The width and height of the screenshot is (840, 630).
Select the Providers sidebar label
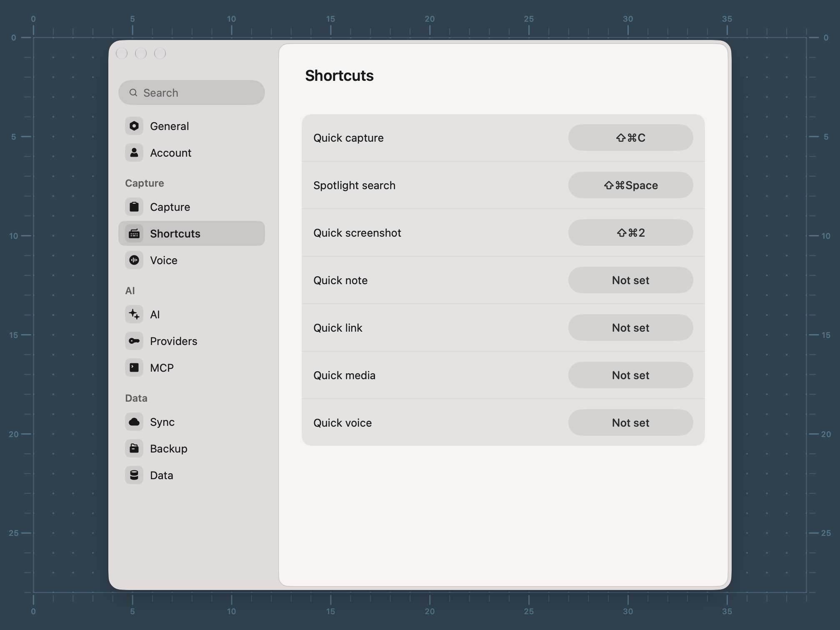[174, 341]
